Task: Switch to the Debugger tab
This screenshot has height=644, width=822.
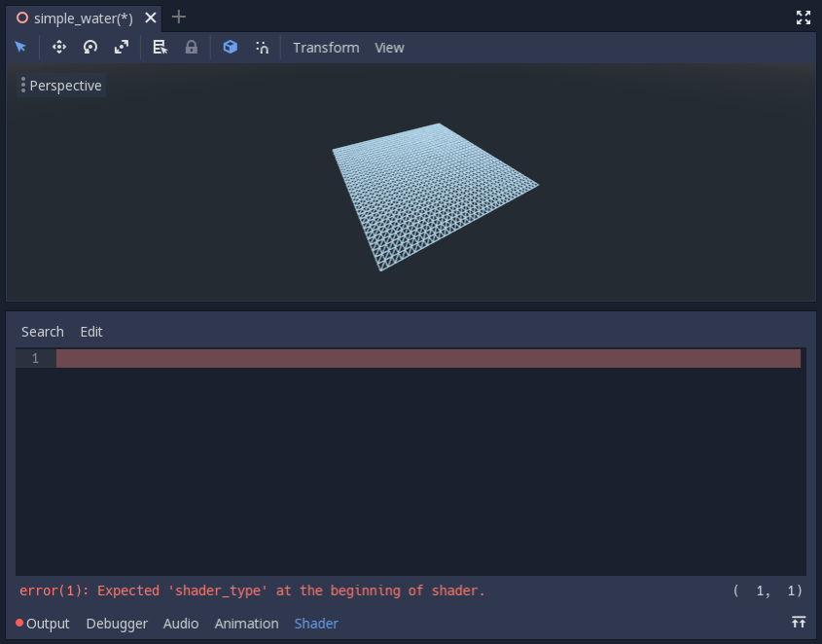Action: tap(116, 623)
